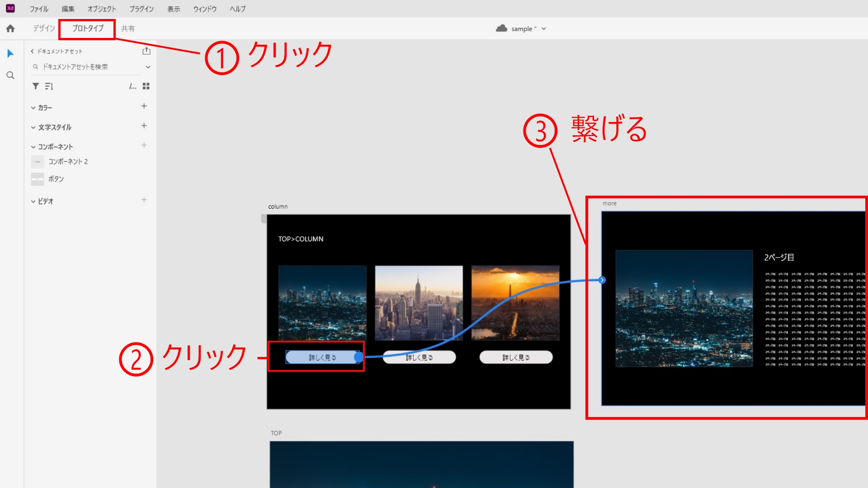Expand the search field dropdown chevron
The height and width of the screenshot is (488, 868).
[148, 66]
